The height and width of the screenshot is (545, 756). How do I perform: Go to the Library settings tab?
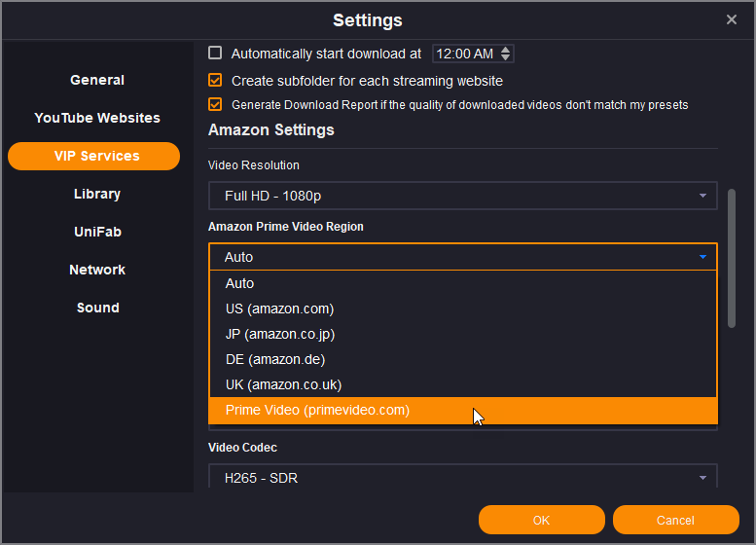97,194
